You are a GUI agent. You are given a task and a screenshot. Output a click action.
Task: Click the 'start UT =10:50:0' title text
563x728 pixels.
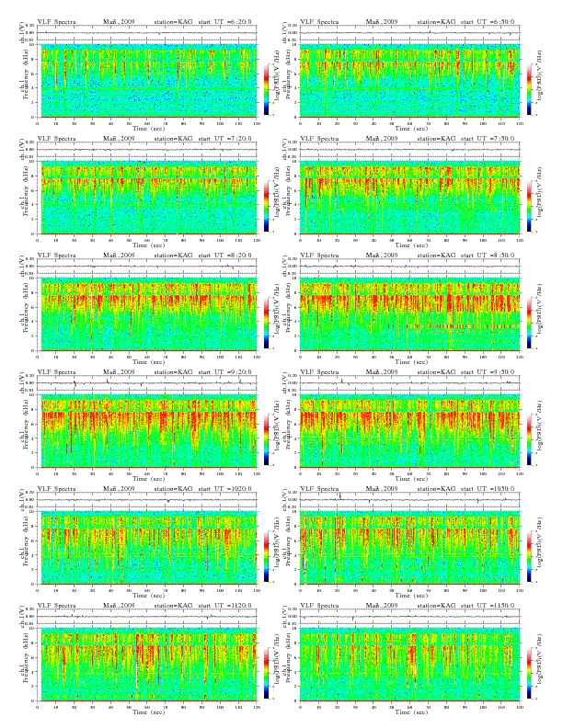488,489
